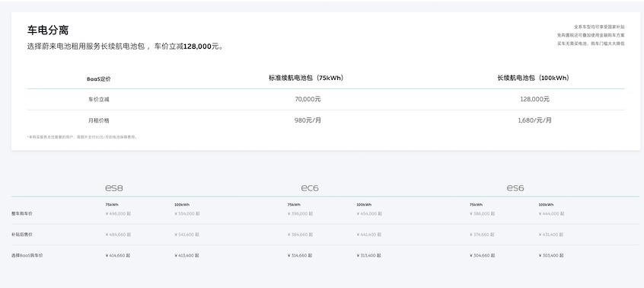Image resolution: width=644 pixels, height=288 pixels.
Task: Click the ¥386,000 起 price
Action: pos(483,213)
